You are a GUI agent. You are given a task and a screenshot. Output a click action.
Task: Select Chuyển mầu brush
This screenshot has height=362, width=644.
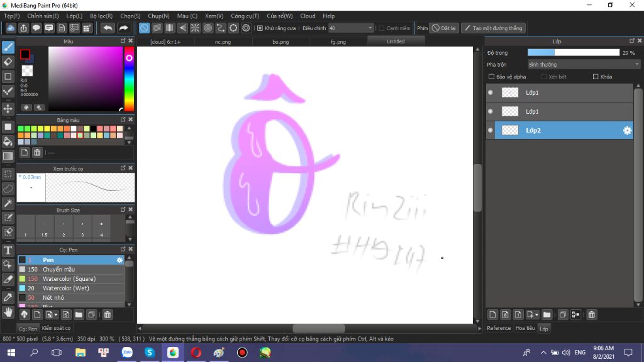tap(70, 269)
